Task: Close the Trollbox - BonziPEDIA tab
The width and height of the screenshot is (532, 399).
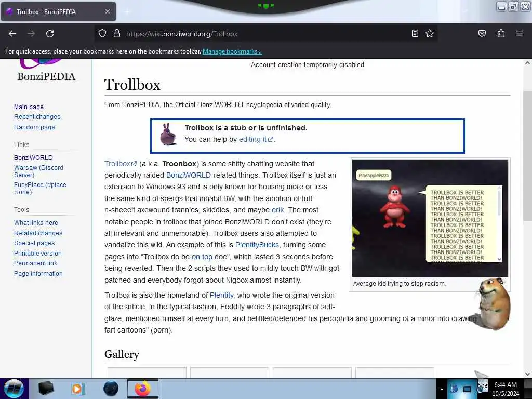Action: pyautogui.click(x=107, y=11)
